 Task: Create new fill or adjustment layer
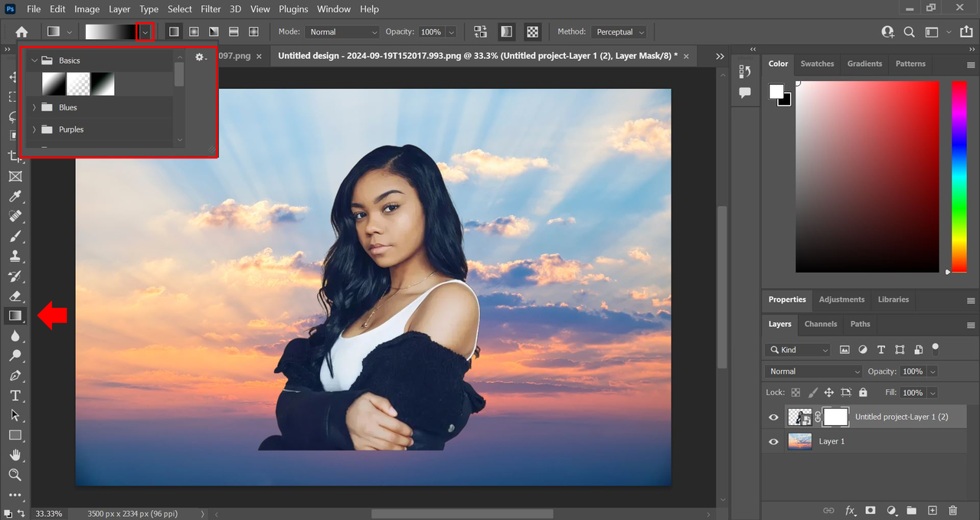[891, 510]
